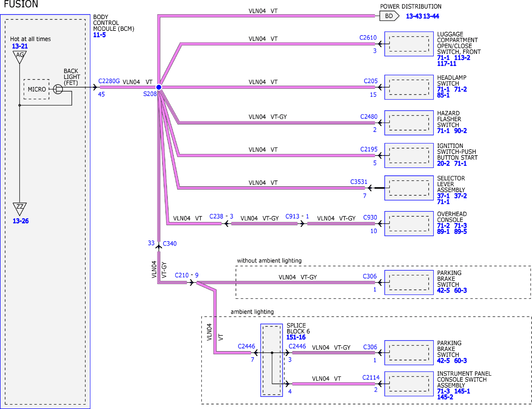Select the BD power distribution arrow symbol
The image size is (532, 409).
tap(389, 16)
